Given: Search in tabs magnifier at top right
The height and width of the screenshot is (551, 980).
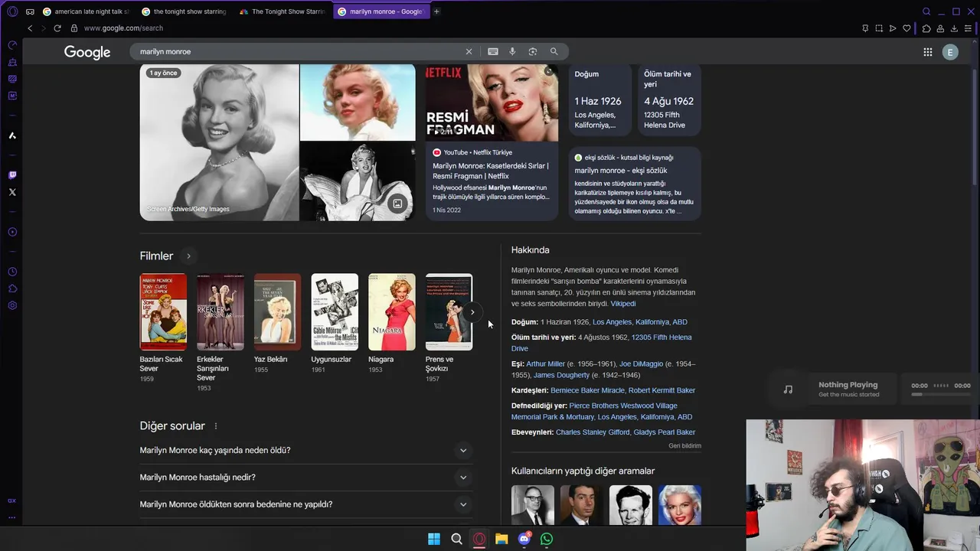Looking at the screenshot, I should [926, 11].
